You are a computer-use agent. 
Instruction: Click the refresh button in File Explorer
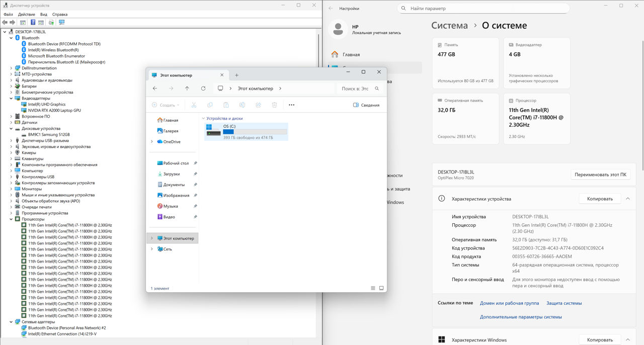[x=203, y=89]
